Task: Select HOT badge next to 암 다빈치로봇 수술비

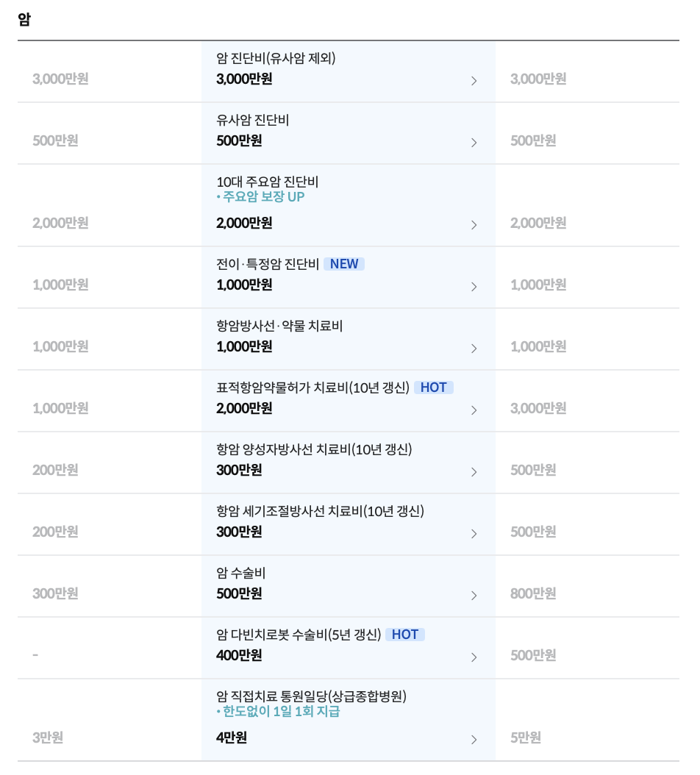Action: coord(405,635)
